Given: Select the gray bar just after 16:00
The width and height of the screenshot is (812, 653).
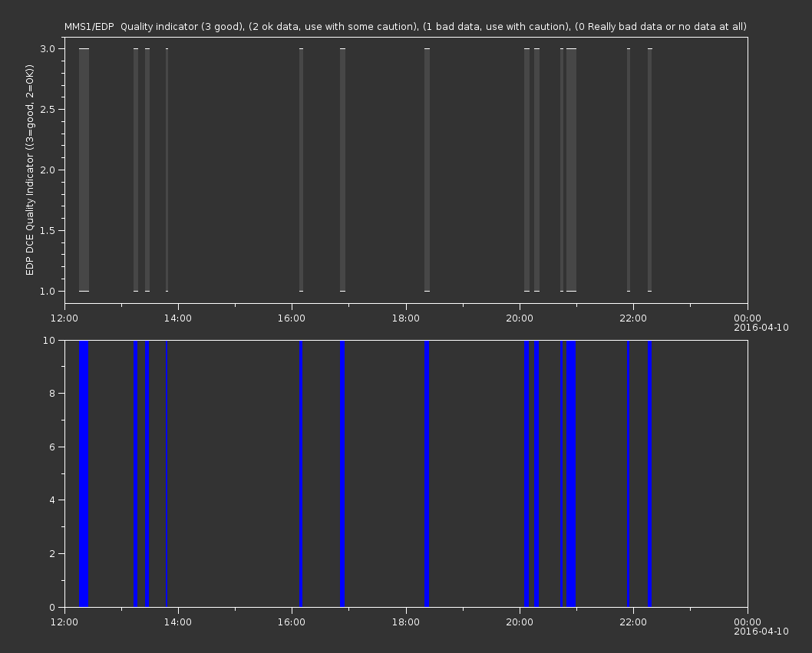Looking at the screenshot, I should pos(302,170).
